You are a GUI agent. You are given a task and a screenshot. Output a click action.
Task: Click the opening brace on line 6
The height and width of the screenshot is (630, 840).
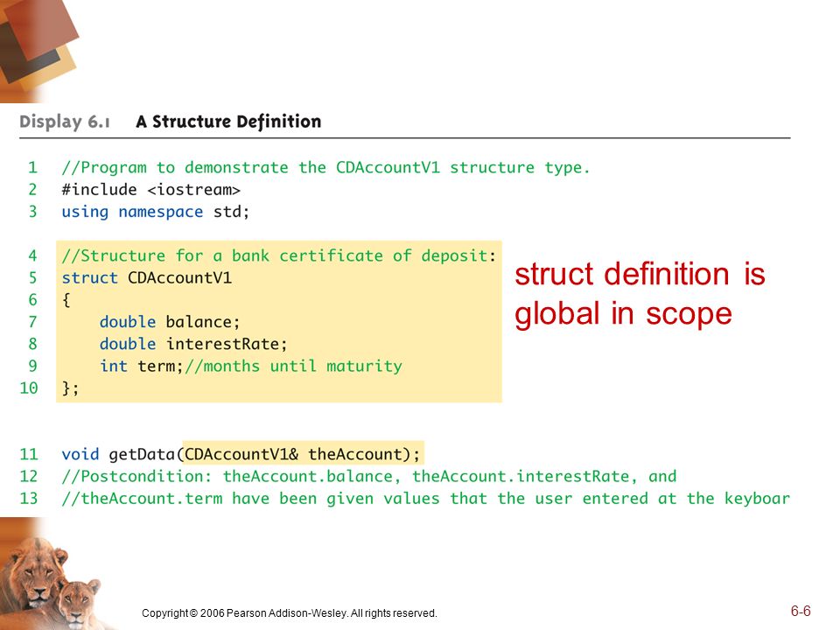pyautogui.click(x=66, y=300)
